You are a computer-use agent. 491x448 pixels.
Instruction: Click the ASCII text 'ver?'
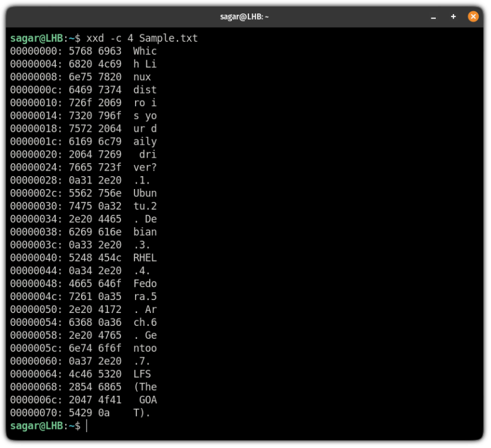[x=145, y=168]
